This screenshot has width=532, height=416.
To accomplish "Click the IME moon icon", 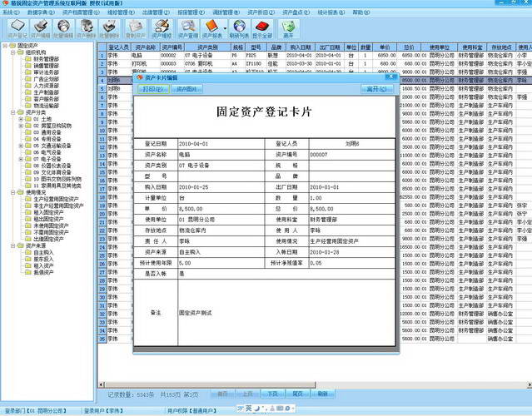I will coord(256,409).
